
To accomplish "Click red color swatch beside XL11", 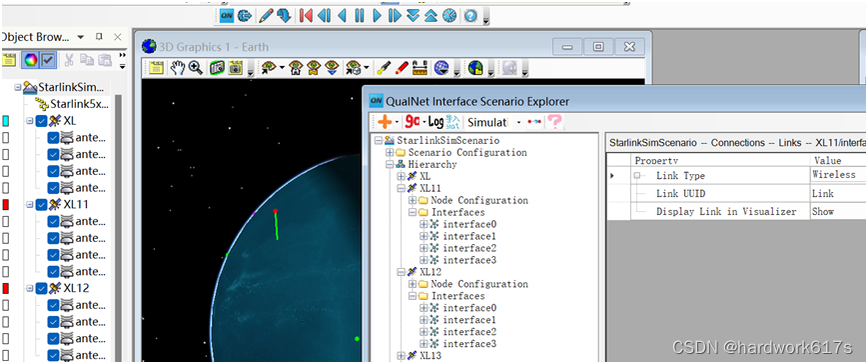I will point(6,204).
